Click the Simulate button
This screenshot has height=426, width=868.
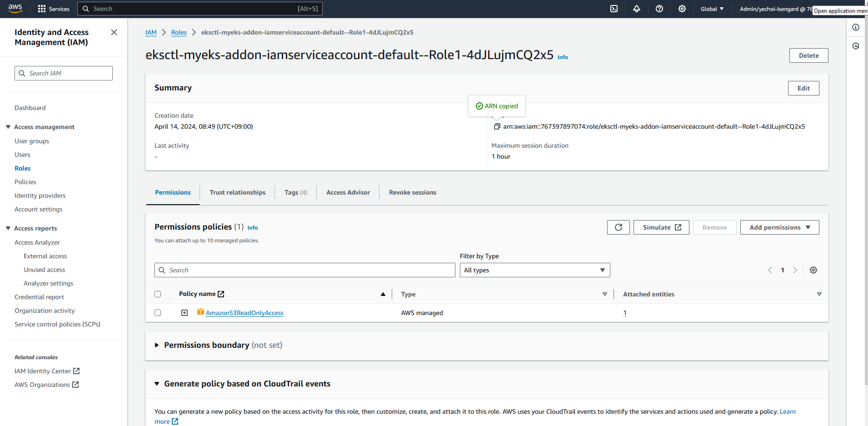click(x=662, y=227)
